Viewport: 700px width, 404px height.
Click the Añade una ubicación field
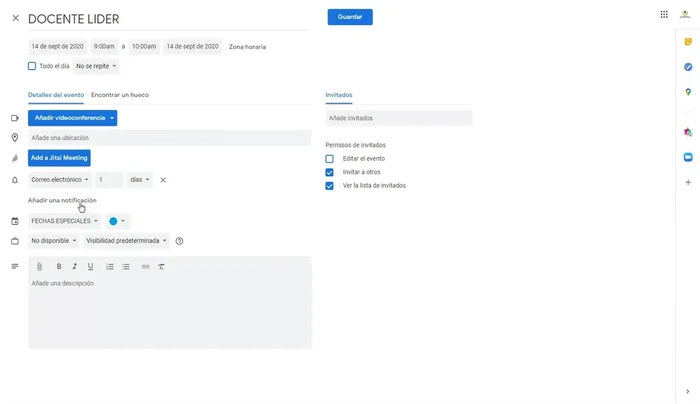tap(170, 138)
